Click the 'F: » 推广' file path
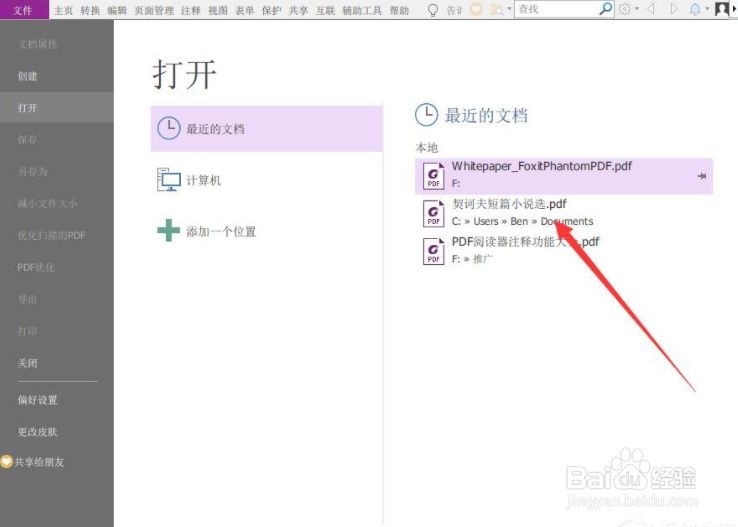Screen dimensions: 738x527 coord(472,259)
